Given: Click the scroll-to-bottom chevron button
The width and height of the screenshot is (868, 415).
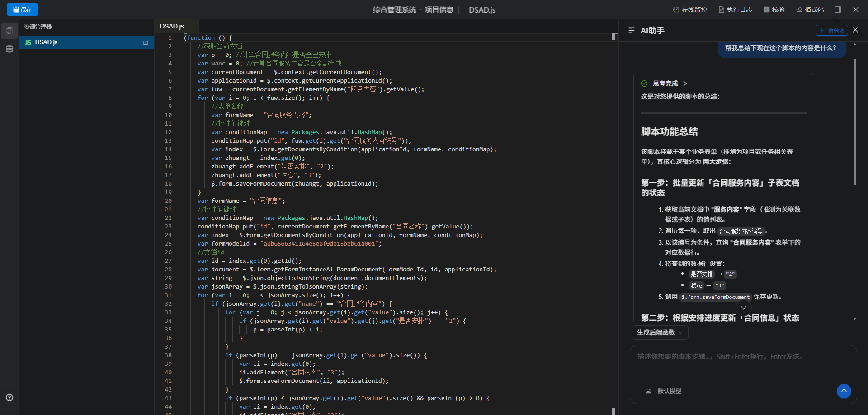Looking at the screenshot, I should [744, 308].
